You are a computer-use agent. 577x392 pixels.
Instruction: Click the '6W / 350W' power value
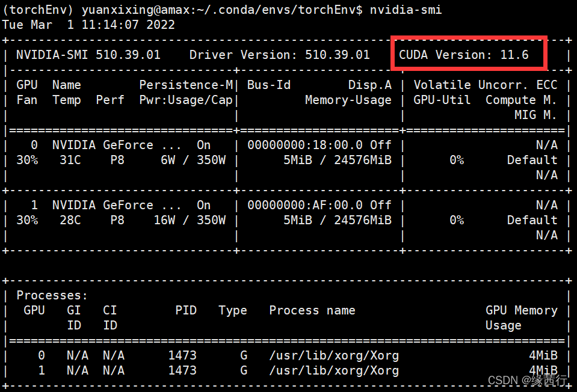pos(193,160)
